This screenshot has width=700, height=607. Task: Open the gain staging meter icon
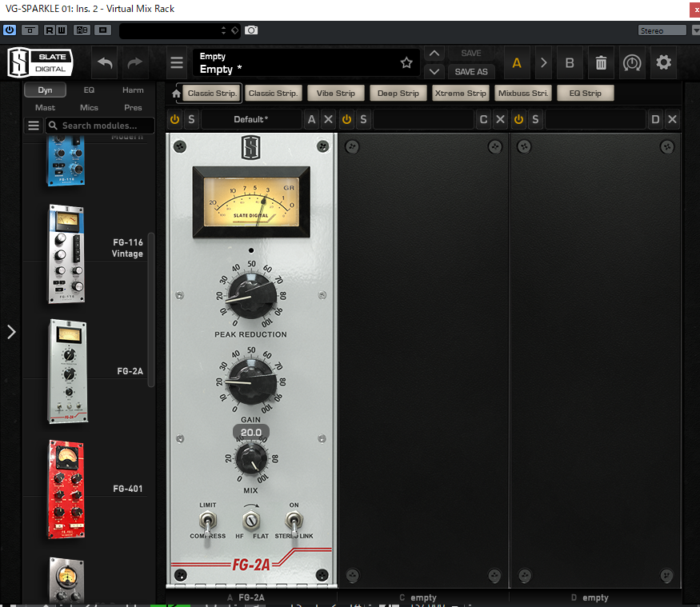[632, 62]
